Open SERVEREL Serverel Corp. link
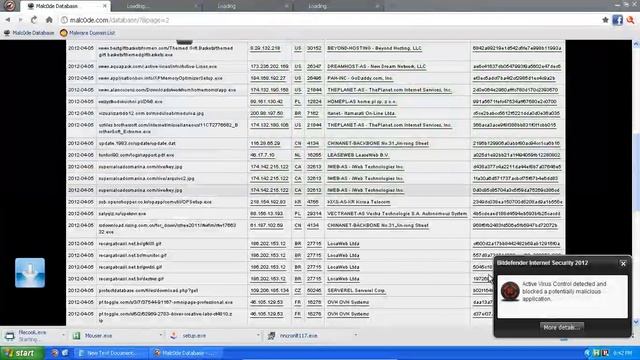Image resolution: width=640 pixels, height=360 pixels. [356, 290]
